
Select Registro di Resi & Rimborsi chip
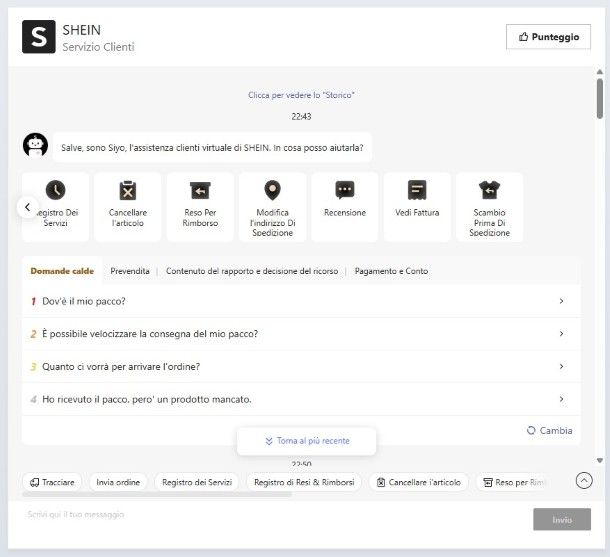pos(304,482)
